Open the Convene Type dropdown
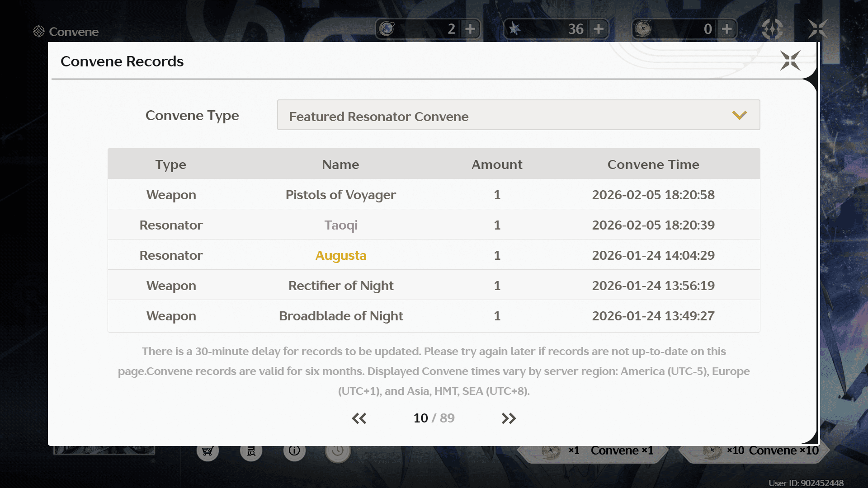Screen dimensions: 868x488 [518, 115]
